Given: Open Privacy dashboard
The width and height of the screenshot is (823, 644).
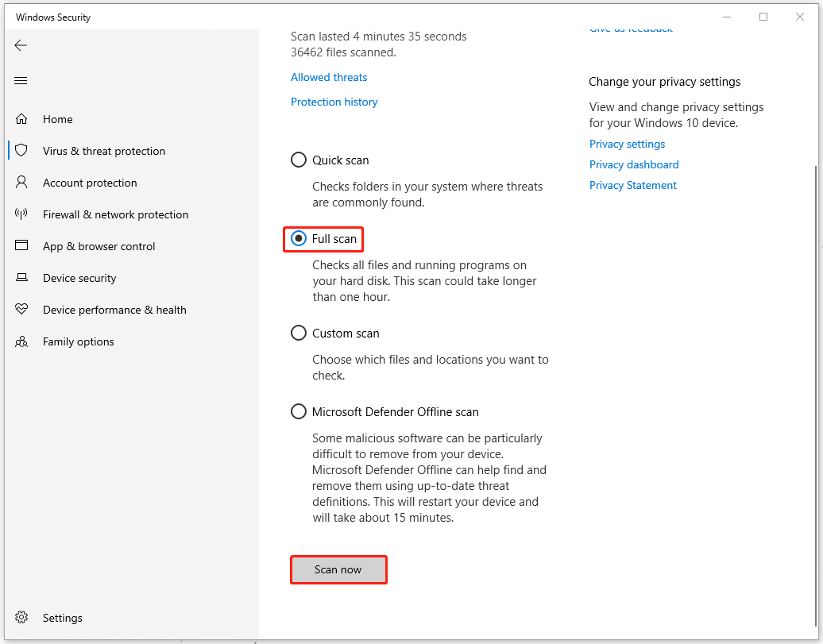Looking at the screenshot, I should pos(634,164).
